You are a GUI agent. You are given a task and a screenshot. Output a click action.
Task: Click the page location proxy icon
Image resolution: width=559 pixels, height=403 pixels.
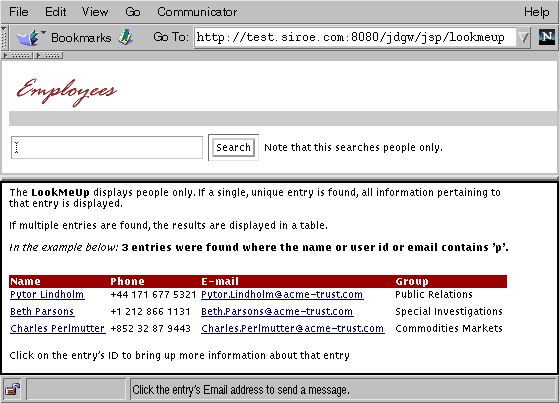[125, 37]
